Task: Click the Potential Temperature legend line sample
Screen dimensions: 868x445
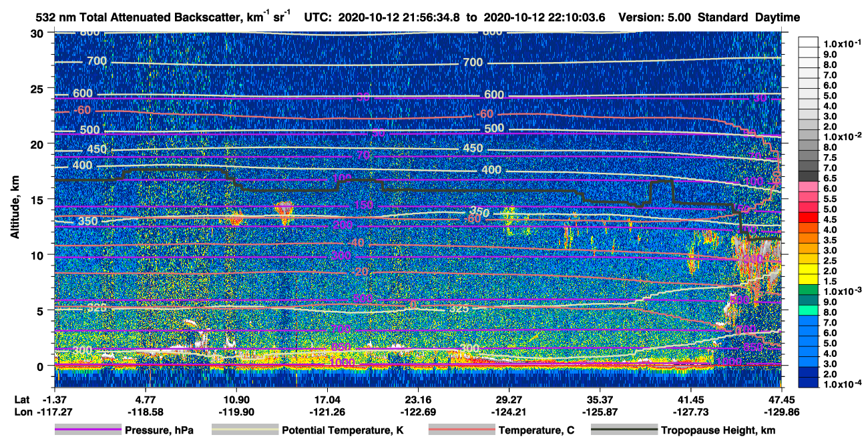Action: (245, 430)
